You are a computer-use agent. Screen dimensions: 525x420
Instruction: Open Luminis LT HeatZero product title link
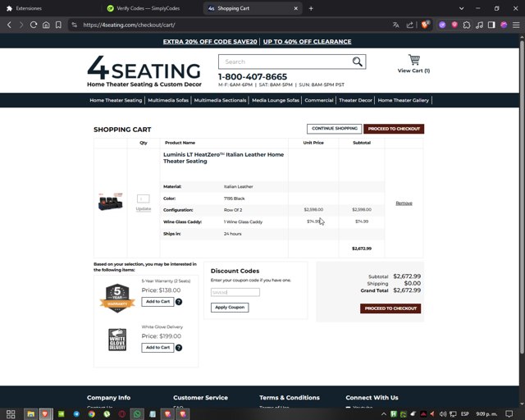pos(223,157)
